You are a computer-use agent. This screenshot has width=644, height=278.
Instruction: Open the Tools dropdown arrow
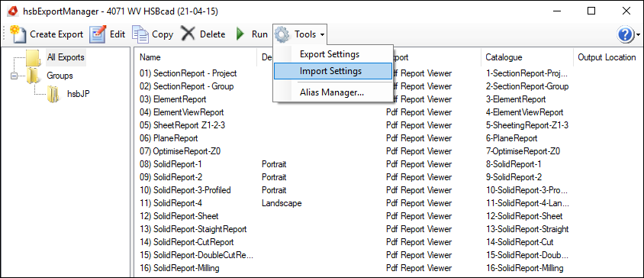click(323, 35)
